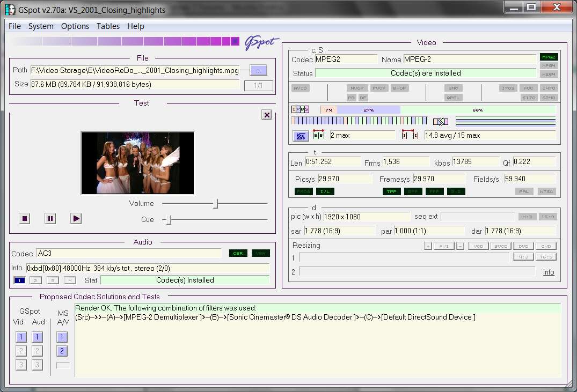Click the blue VBV/frame analysis button
577x392 pixels.
pos(301,136)
